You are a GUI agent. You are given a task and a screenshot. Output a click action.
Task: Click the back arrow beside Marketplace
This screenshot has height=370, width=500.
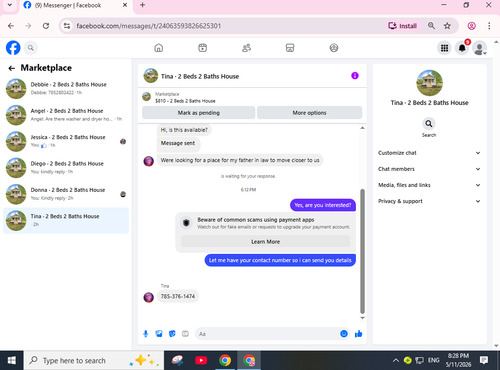click(x=12, y=68)
